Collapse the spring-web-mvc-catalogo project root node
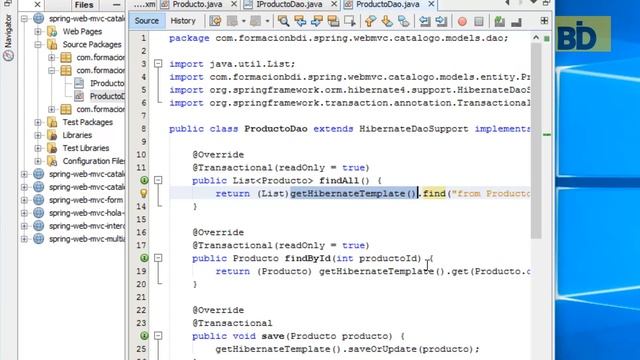 (24, 18)
